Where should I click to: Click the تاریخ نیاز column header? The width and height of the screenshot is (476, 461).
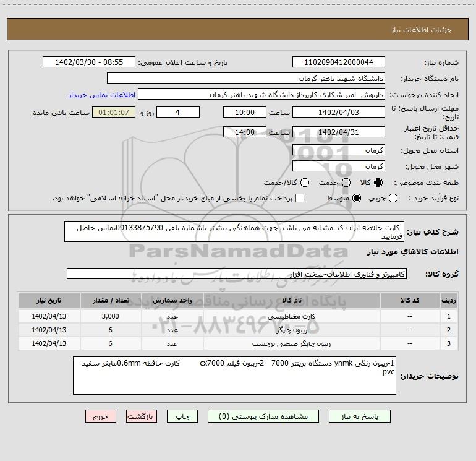49,301
